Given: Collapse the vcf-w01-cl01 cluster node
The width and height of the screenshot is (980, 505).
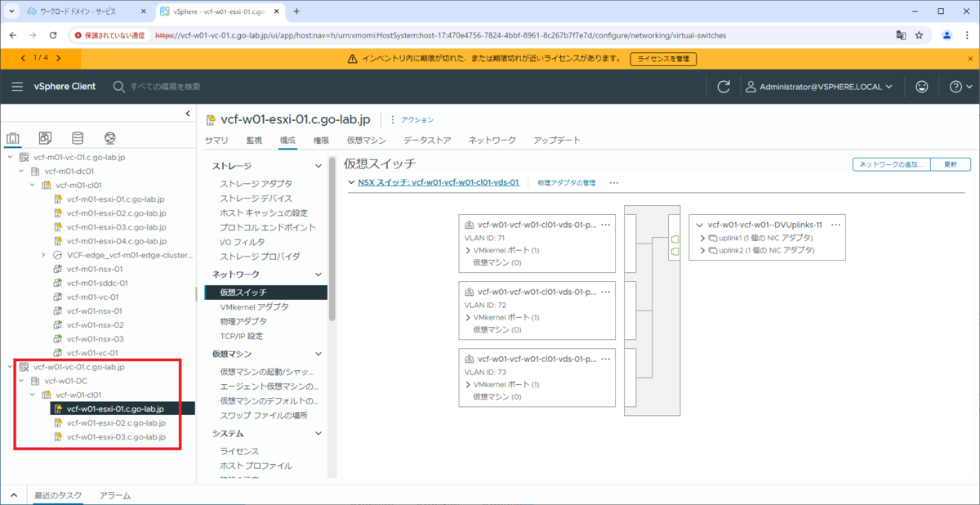Looking at the screenshot, I should point(33,395).
